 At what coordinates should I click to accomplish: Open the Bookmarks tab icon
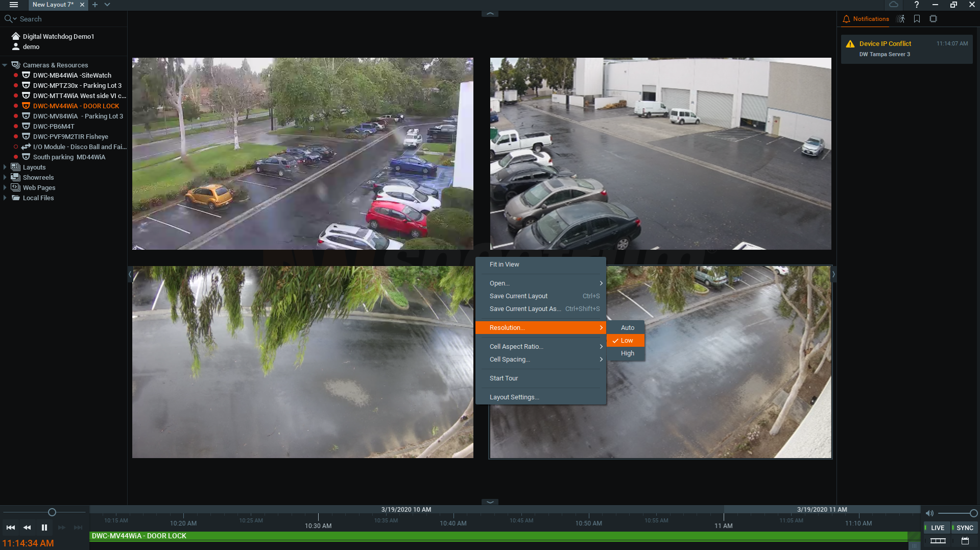[917, 19]
